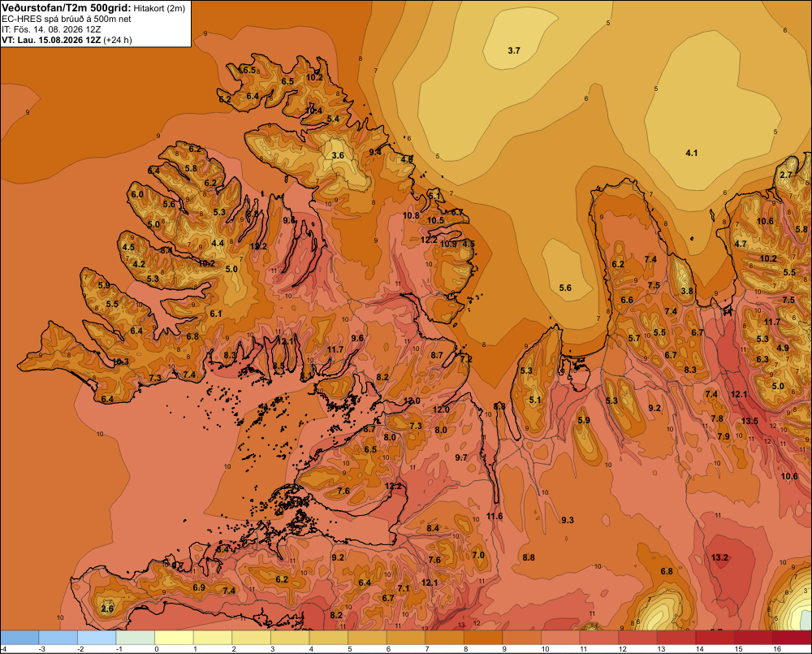The width and height of the screenshot is (812, 654).
Task: Click the 2.6 temperature label
Action: coord(107,609)
